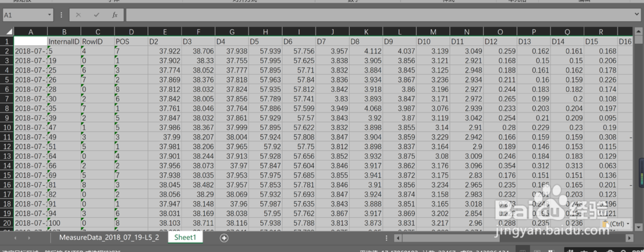The height and width of the screenshot is (252, 644).
Task: Click the vertical scrollbar up arrow
Action: tap(638, 31)
